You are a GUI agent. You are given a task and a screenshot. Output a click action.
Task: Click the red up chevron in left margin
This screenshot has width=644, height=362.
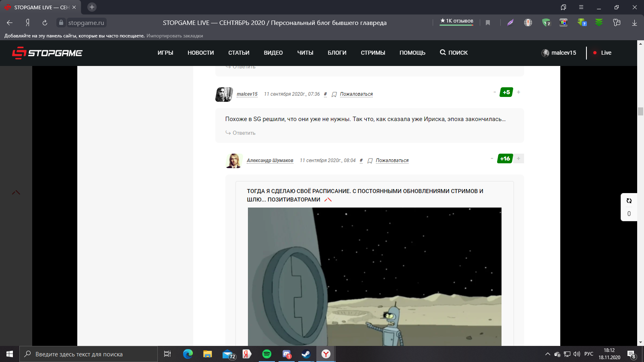pos(16,193)
